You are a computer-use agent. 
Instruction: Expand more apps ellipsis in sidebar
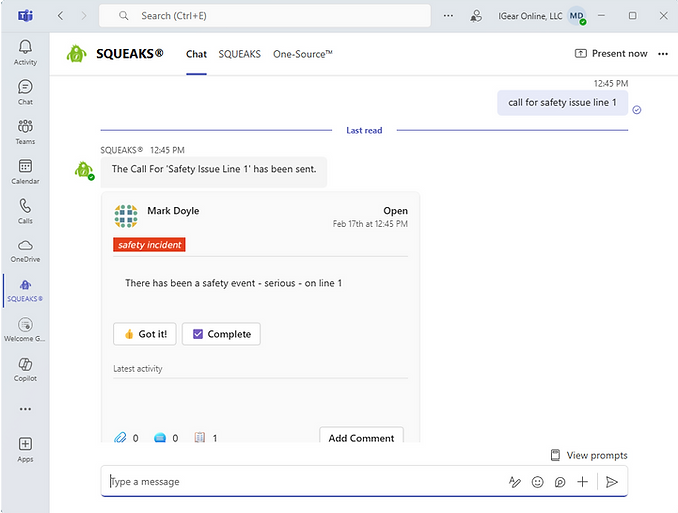25,409
